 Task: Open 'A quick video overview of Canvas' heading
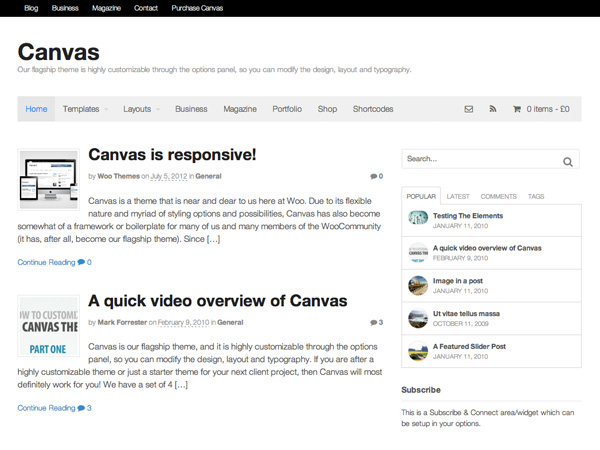pos(217,301)
